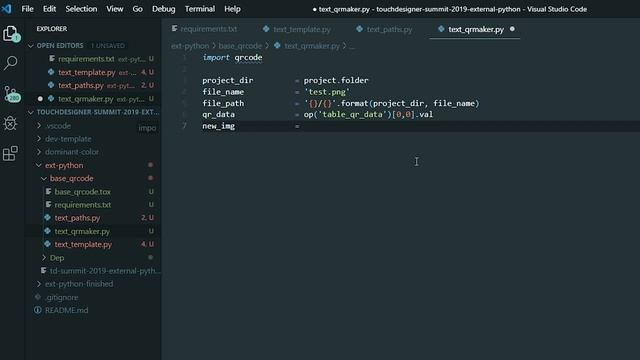The width and height of the screenshot is (640, 360).
Task: Click base_qrcode breadcrumb segment
Action: (240, 46)
